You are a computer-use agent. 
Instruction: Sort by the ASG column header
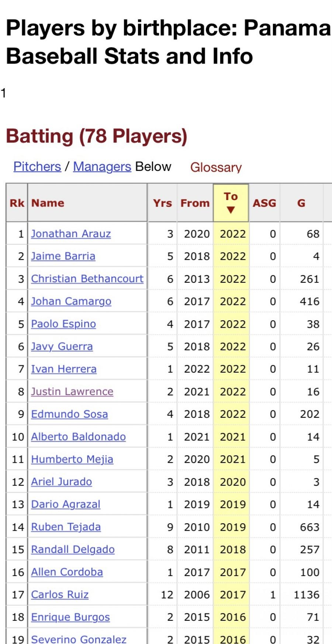click(264, 203)
